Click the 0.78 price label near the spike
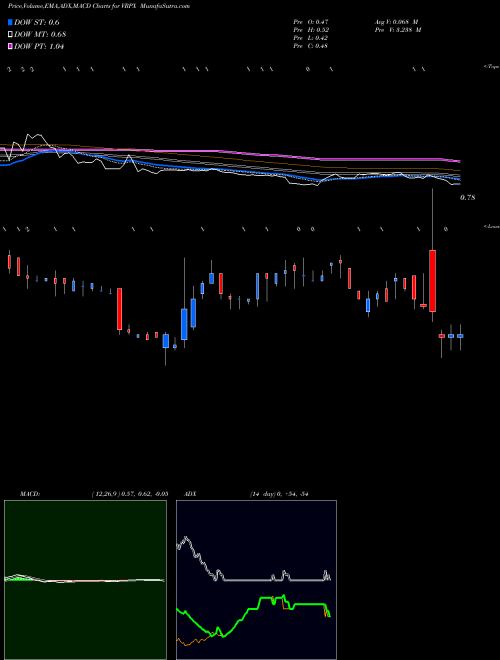 click(468, 197)
